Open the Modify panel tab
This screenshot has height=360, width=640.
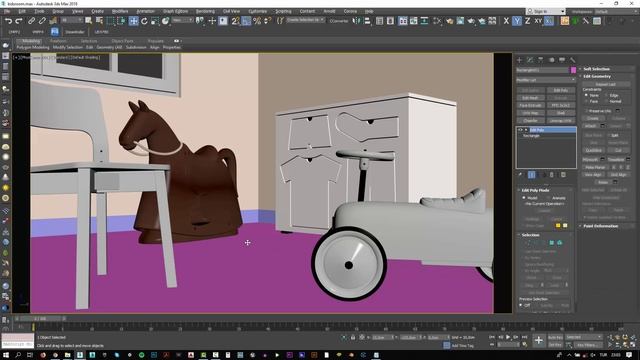530,60
